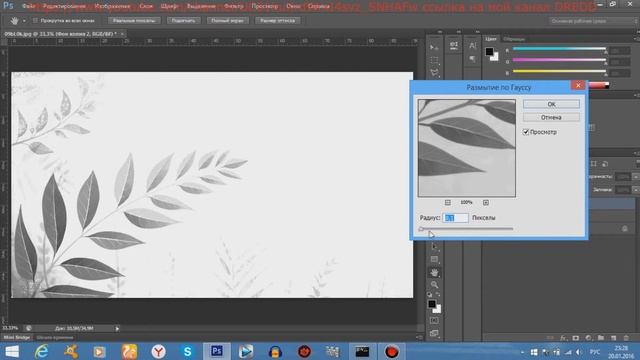Add a layer mask from Layers panel
640x360 pixels.
tap(576, 338)
